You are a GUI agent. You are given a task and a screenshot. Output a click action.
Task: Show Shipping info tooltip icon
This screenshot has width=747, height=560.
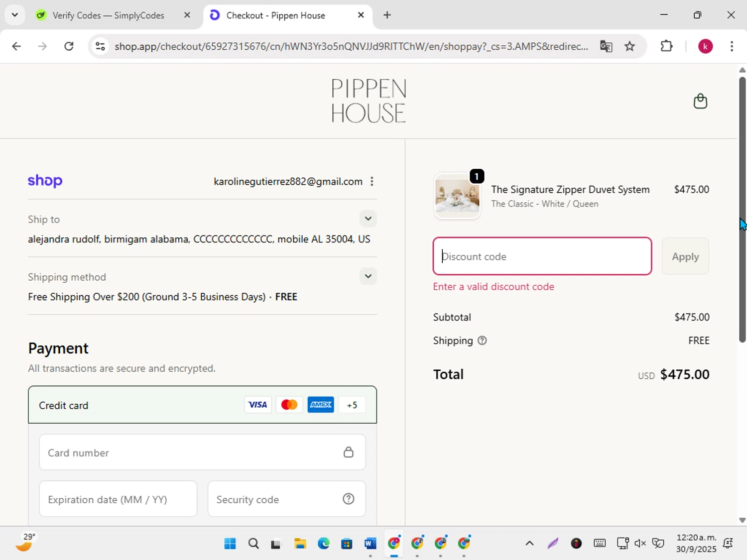coord(482,340)
